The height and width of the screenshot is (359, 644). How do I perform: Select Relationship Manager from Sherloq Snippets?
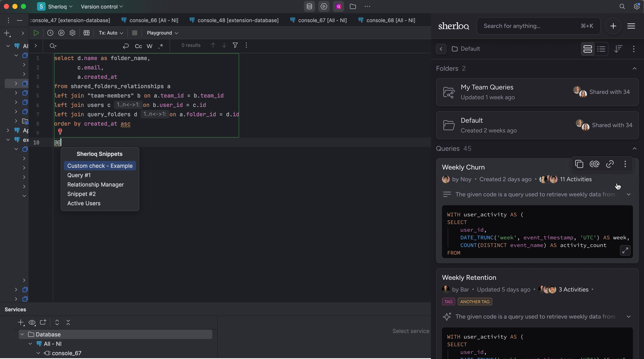pos(95,185)
